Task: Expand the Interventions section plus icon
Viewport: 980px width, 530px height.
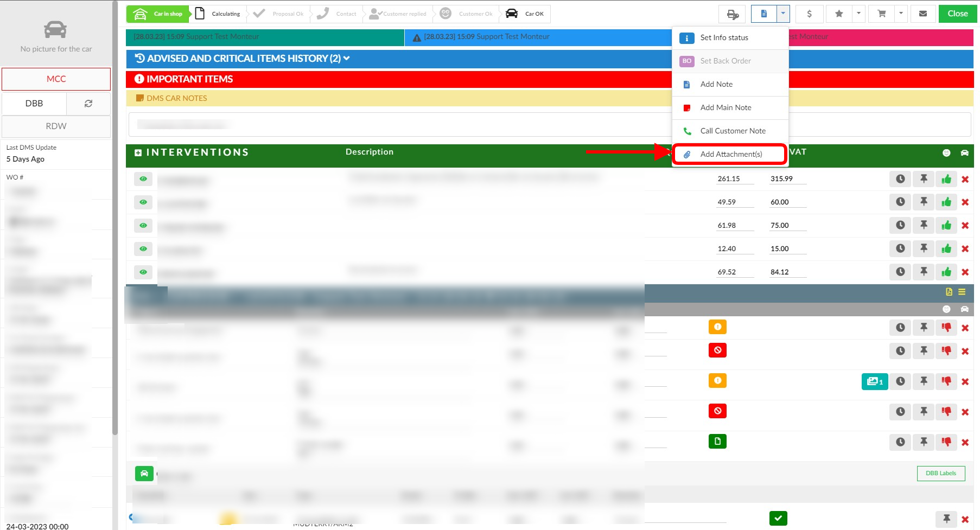Action: (138, 153)
